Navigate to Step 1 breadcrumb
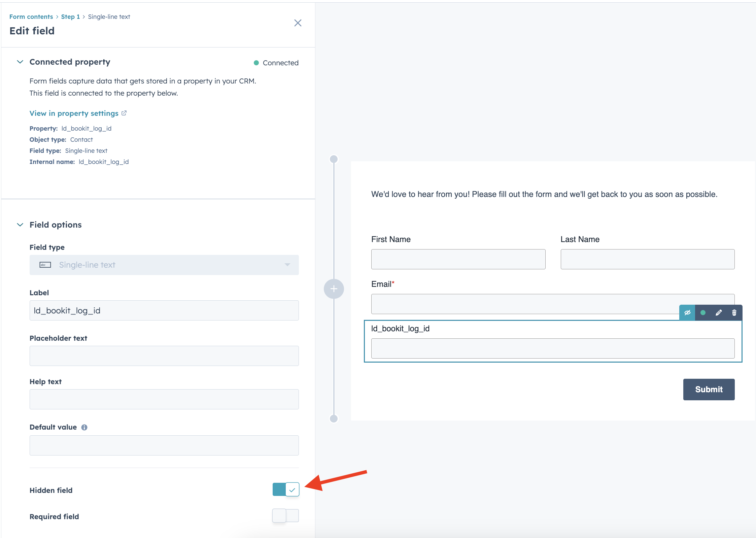756x538 pixels. [70, 17]
